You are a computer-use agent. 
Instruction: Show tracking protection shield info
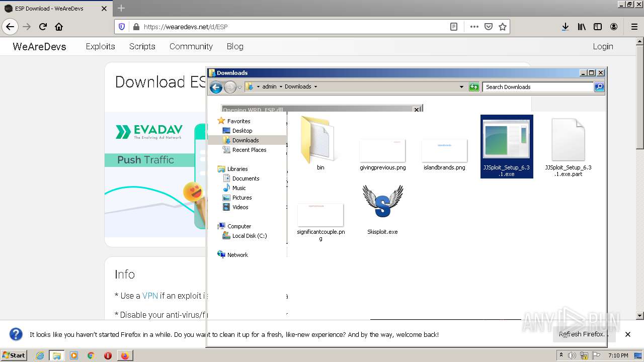point(121,27)
